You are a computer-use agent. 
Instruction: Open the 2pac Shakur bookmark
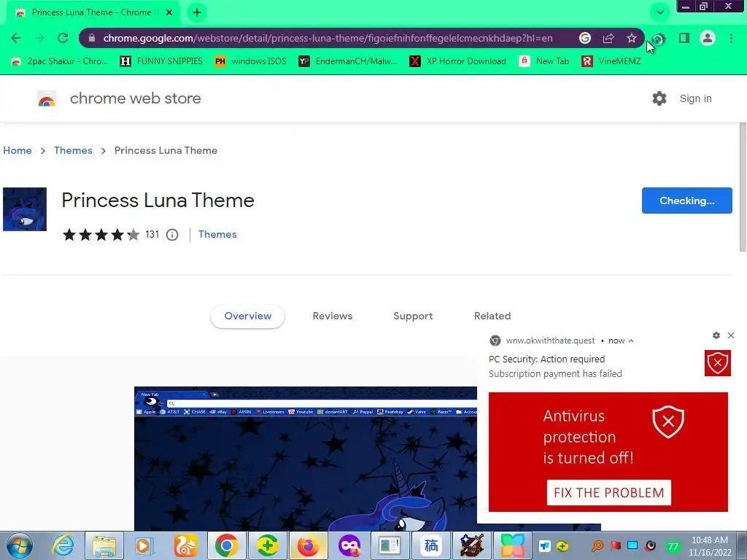(60, 61)
